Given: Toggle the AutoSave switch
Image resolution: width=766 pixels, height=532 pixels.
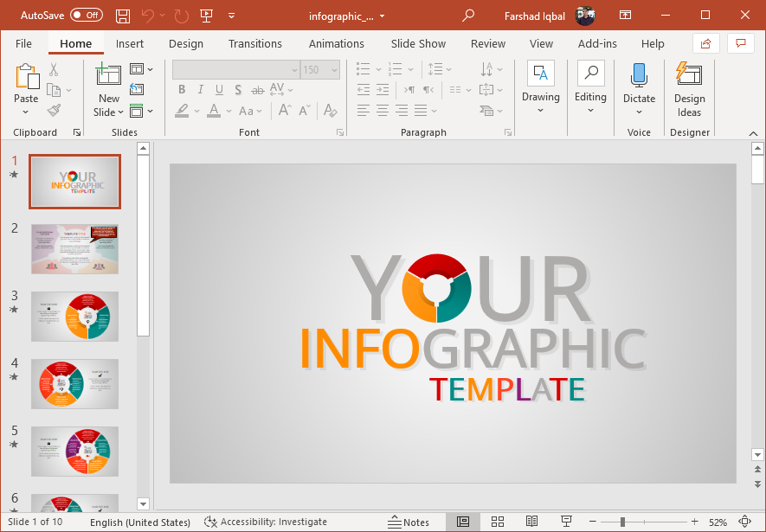Looking at the screenshot, I should tap(86, 16).
